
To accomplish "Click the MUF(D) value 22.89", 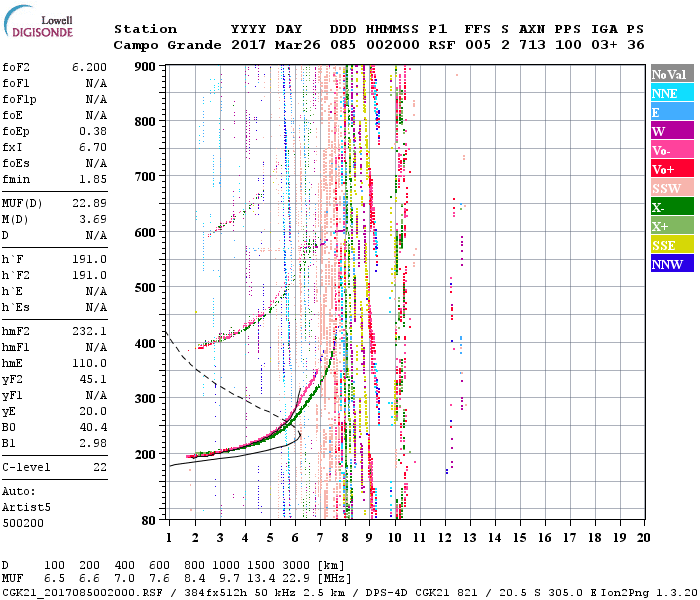I will coord(89,204).
